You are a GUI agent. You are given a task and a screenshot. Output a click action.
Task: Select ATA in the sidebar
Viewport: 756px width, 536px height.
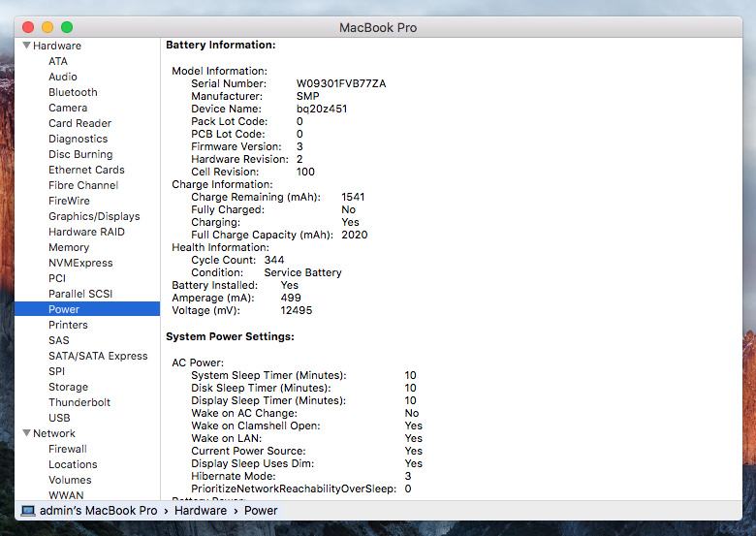coord(58,61)
